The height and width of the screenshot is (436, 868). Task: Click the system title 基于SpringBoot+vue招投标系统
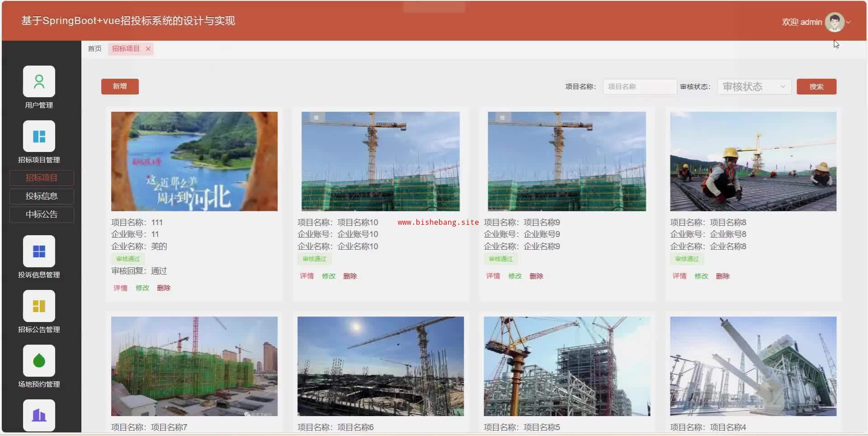(128, 21)
